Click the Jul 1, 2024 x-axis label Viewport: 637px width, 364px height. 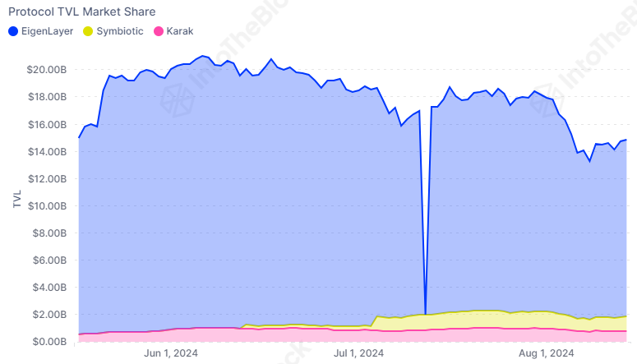pos(359,354)
